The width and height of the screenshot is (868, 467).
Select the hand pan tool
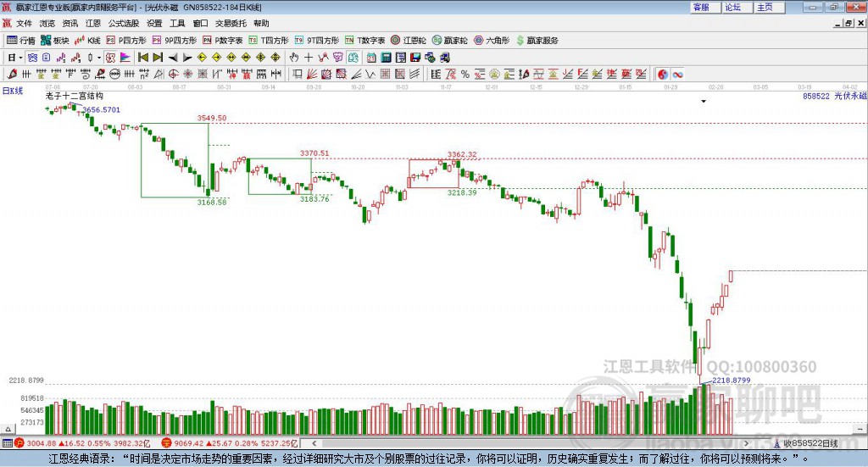point(294,58)
